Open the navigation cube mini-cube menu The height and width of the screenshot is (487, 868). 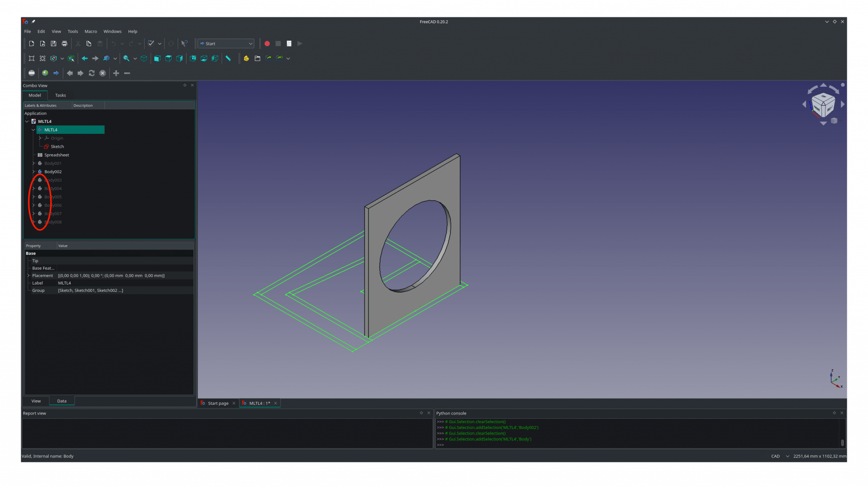[x=834, y=121]
